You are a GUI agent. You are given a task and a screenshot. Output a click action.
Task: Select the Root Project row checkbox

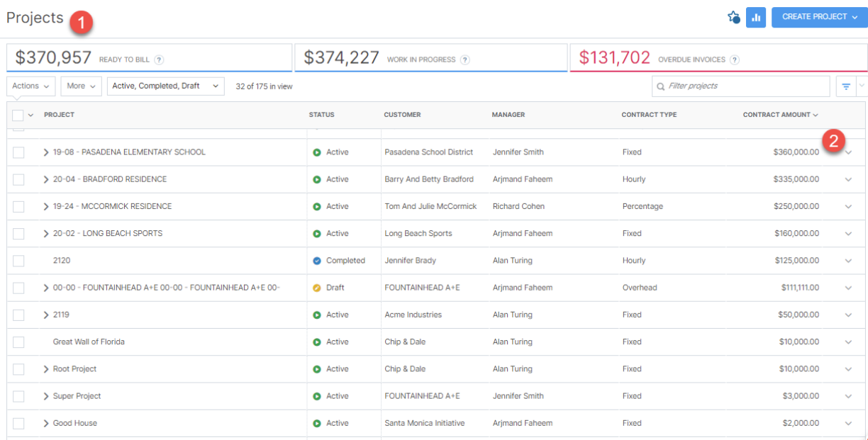click(x=18, y=369)
